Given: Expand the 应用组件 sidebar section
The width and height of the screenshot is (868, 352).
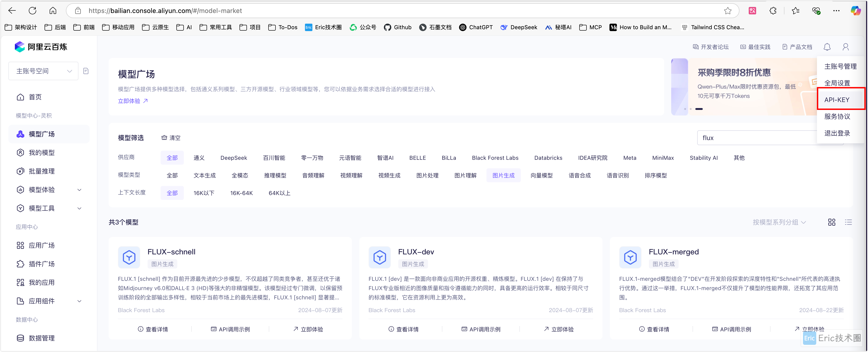Looking at the screenshot, I should pyautogui.click(x=49, y=301).
